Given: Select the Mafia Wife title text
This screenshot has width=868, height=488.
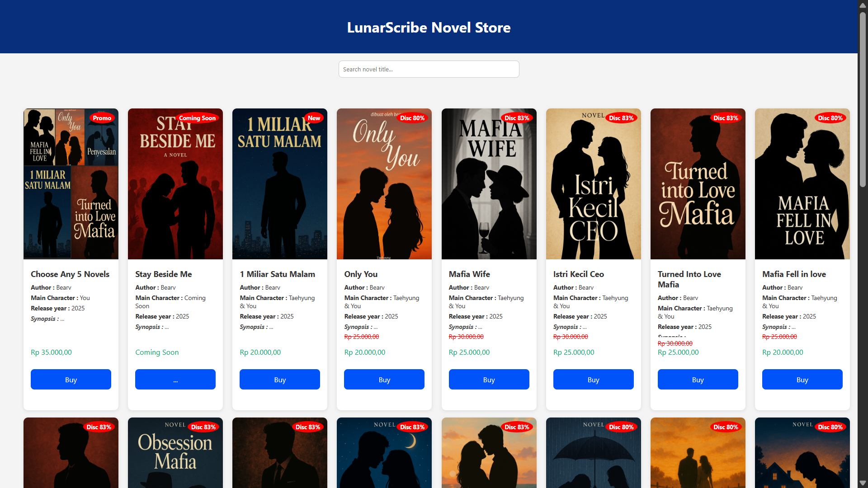Looking at the screenshot, I should 469,274.
